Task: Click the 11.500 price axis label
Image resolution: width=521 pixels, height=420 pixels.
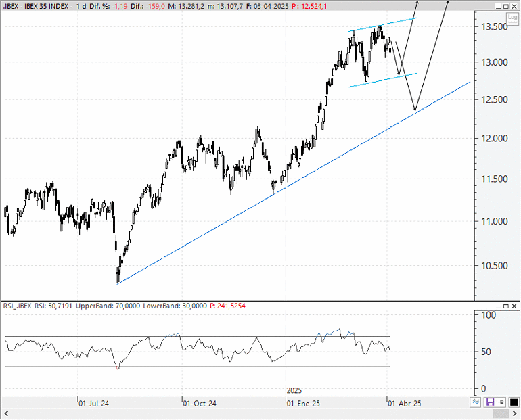Action: (x=495, y=179)
